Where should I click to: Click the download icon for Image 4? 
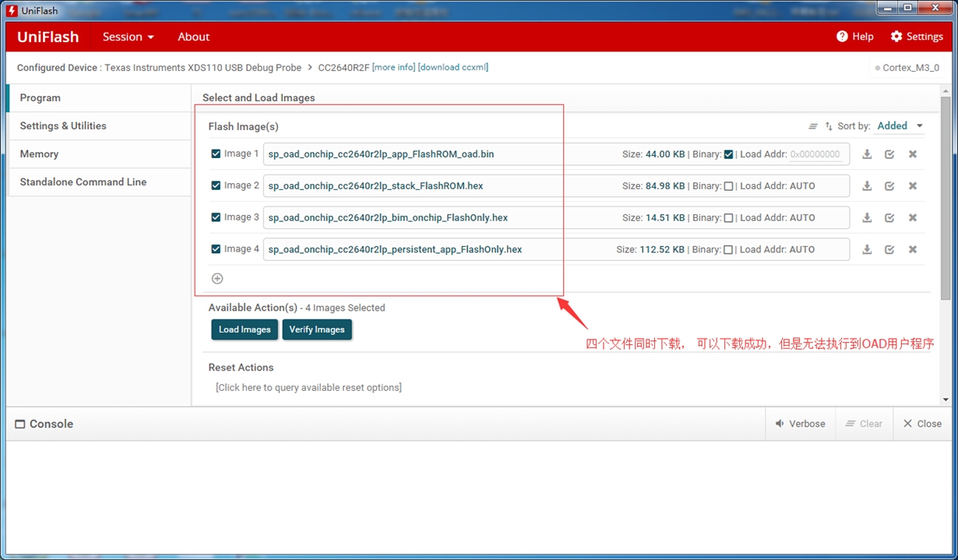[x=867, y=250]
